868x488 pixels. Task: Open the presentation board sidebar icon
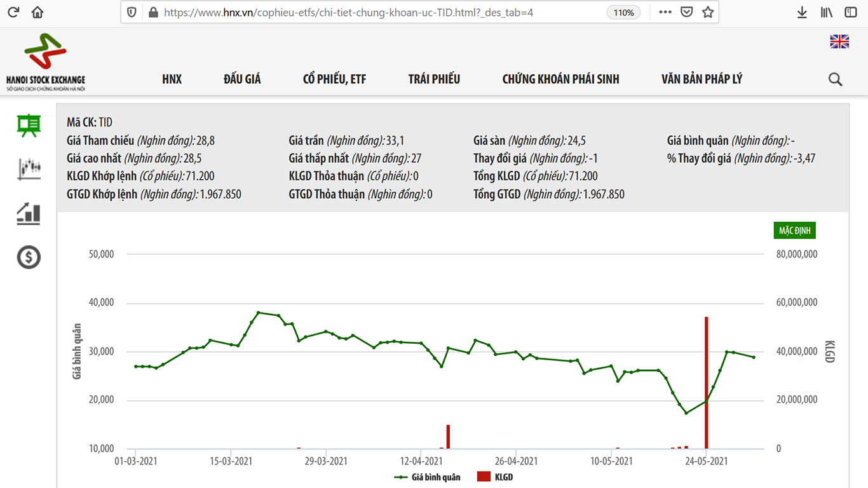point(29,125)
